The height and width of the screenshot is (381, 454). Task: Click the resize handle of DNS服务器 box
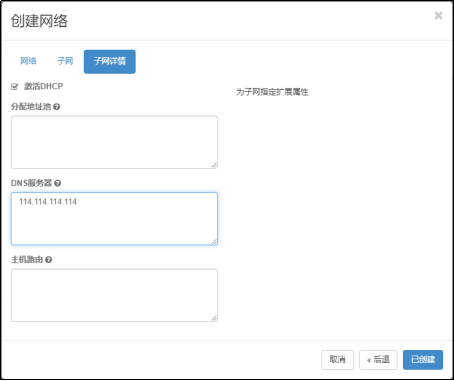click(x=214, y=242)
